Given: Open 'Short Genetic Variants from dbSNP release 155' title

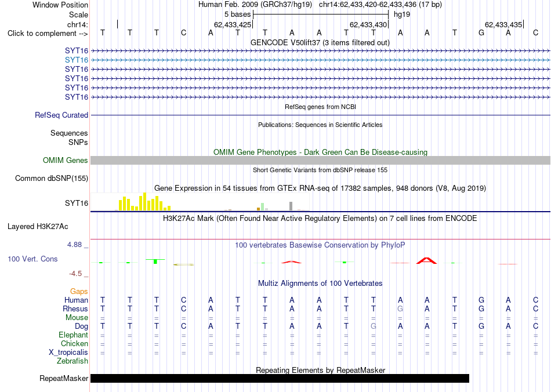Looking at the screenshot, I should point(320,170).
